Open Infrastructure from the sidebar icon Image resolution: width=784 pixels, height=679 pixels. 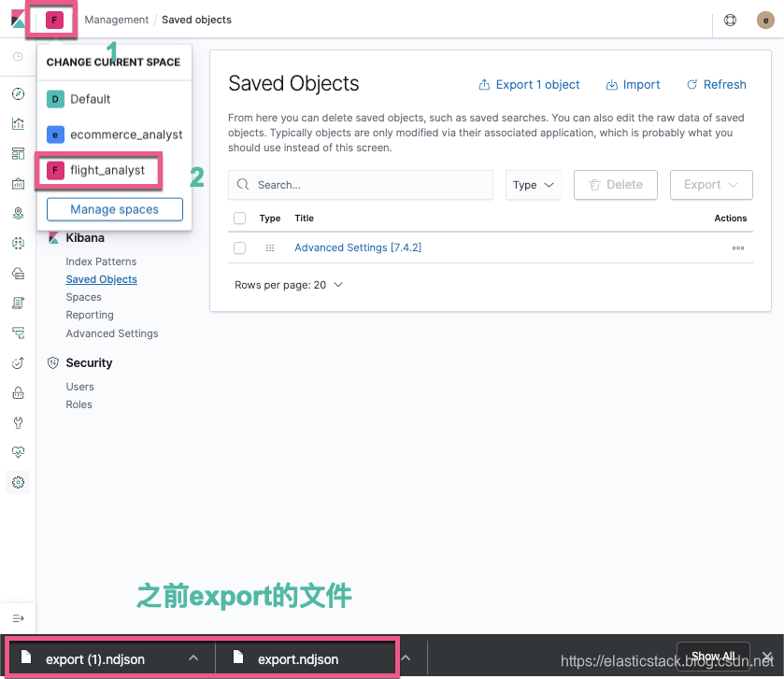(x=18, y=274)
